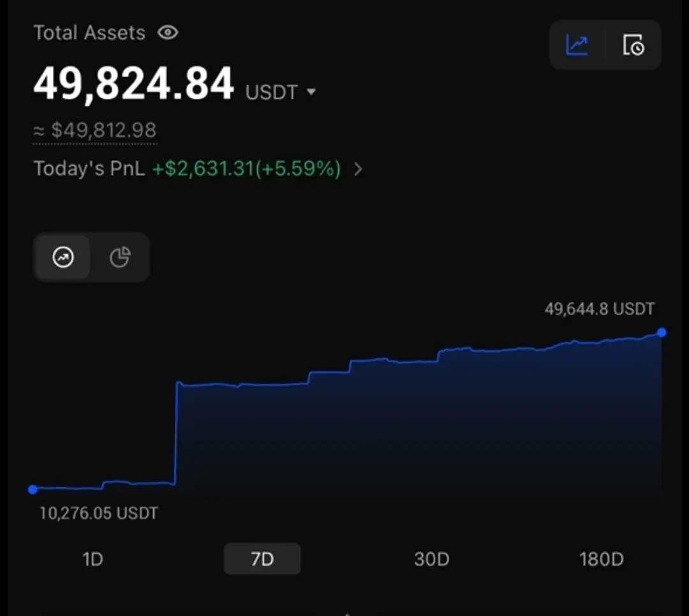Image resolution: width=689 pixels, height=616 pixels.
Task: Select the 1D time range
Action: (93, 559)
